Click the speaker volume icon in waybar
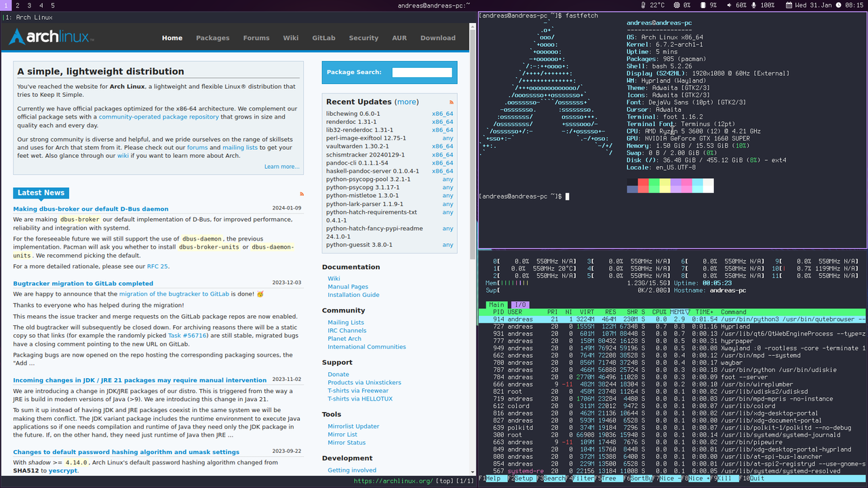The height and width of the screenshot is (488, 868). coord(728,5)
